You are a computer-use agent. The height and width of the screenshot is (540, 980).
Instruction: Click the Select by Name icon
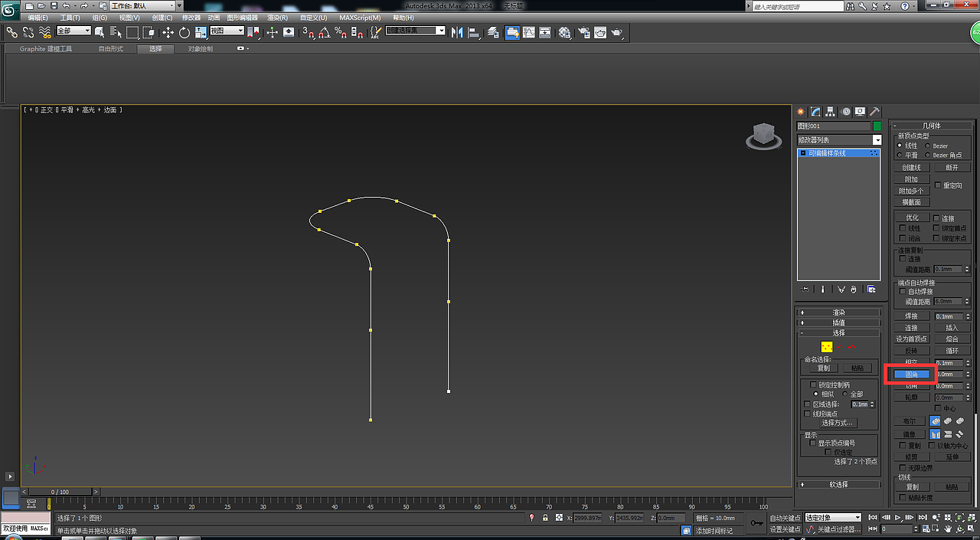point(116,32)
